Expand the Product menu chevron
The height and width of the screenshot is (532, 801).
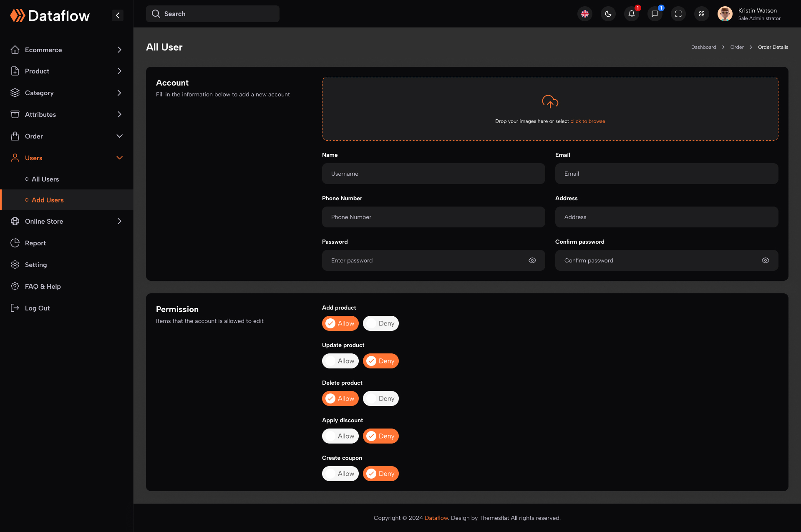120,71
